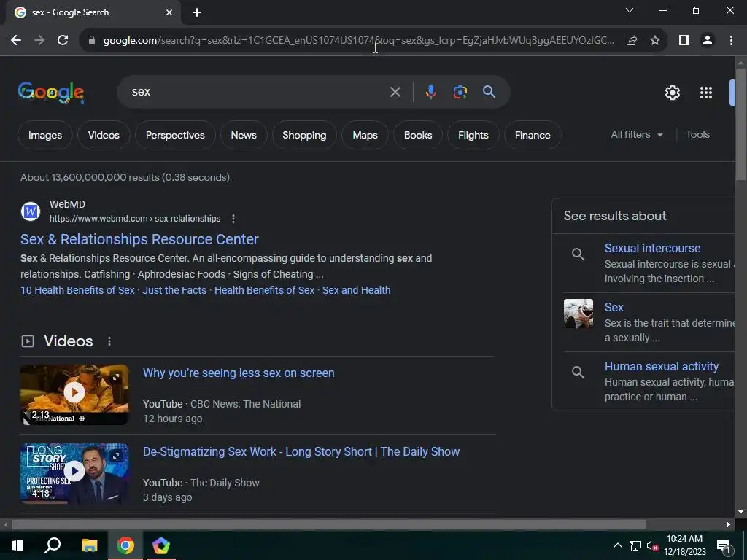Click the horizontal scrollbar at bottom
Viewport: 747px width, 560px height.
pyautogui.click(x=329, y=525)
